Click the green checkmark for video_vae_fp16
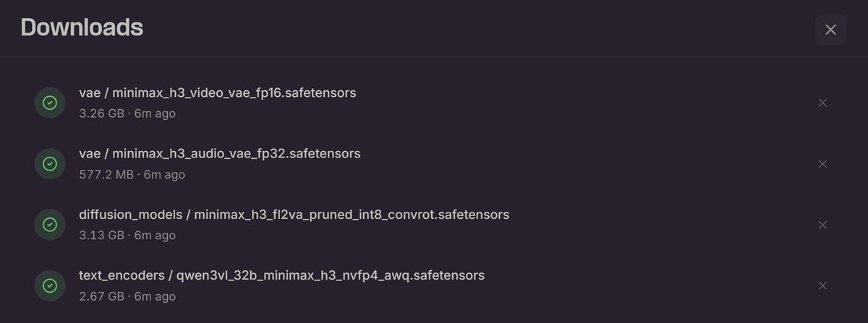The height and width of the screenshot is (323, 868). [x=50, y=103]
